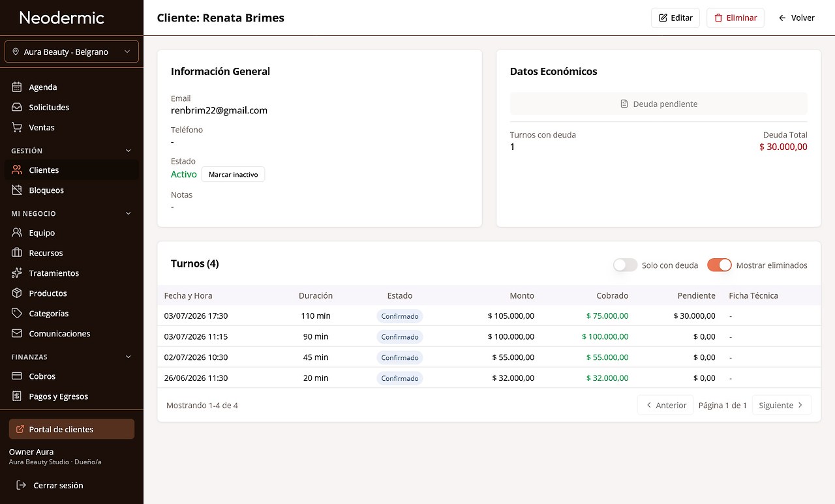Click the Cerrar sesión logout icon

point(22,486)
